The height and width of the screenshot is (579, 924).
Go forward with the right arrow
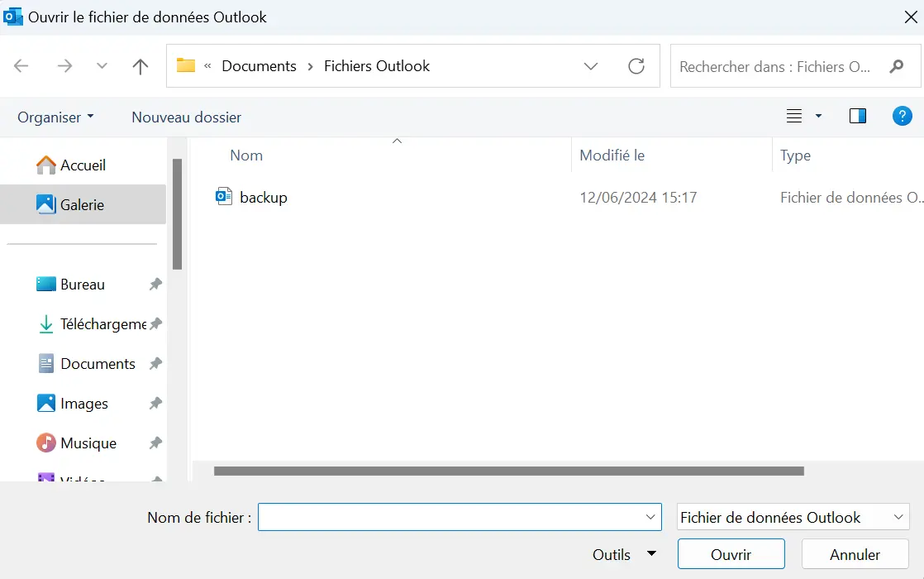coord(64,66)
